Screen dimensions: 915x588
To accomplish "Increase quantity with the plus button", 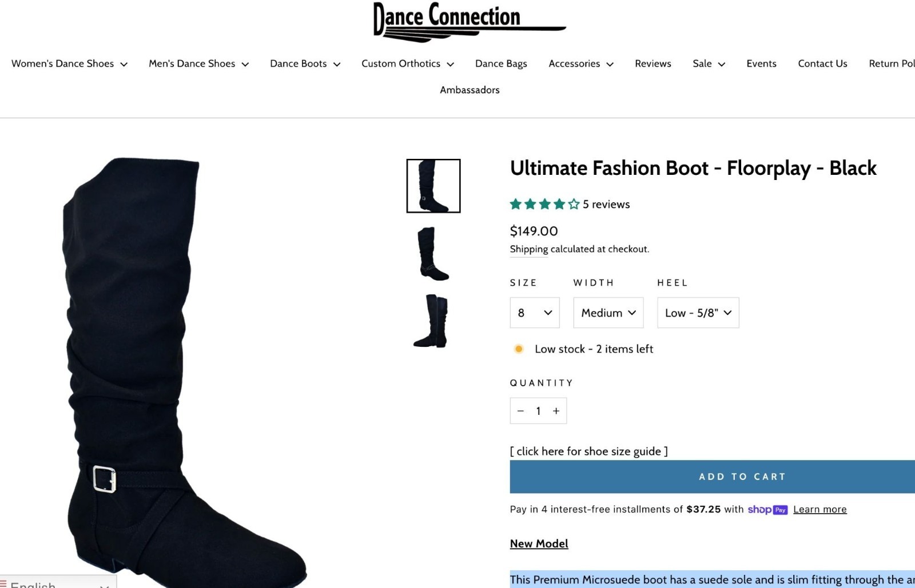I will (556, 411).
